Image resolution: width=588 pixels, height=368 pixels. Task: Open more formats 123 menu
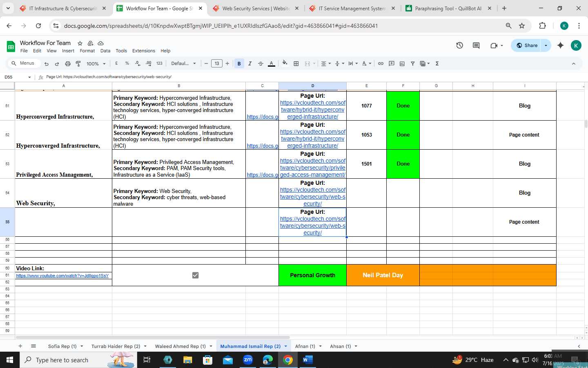point(159,63)
